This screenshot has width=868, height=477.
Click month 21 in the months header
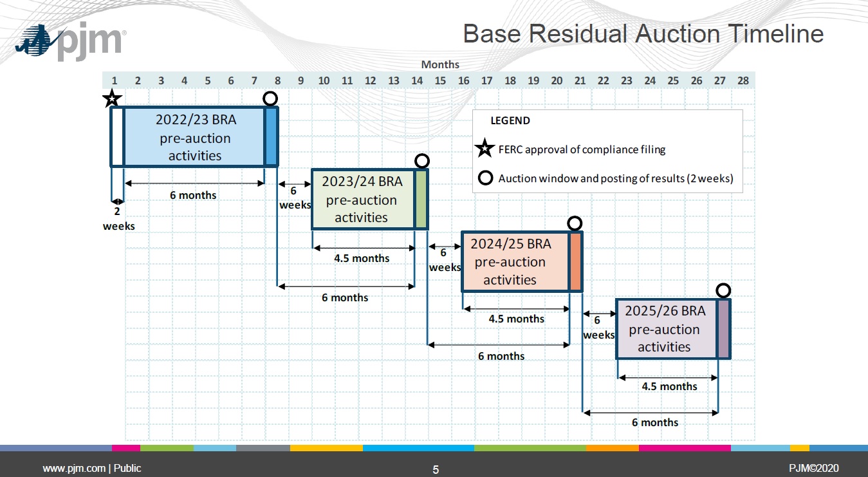580,80
